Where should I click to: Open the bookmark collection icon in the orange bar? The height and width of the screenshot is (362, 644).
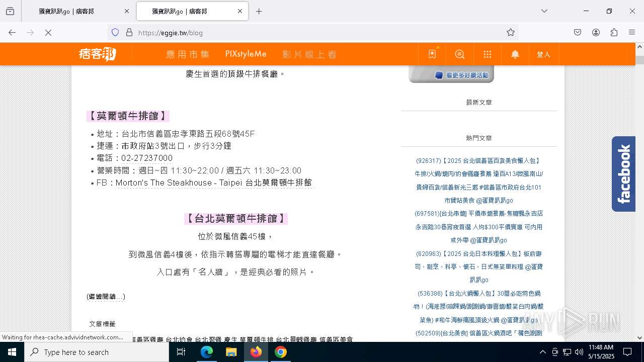click(x=432, y=54)
